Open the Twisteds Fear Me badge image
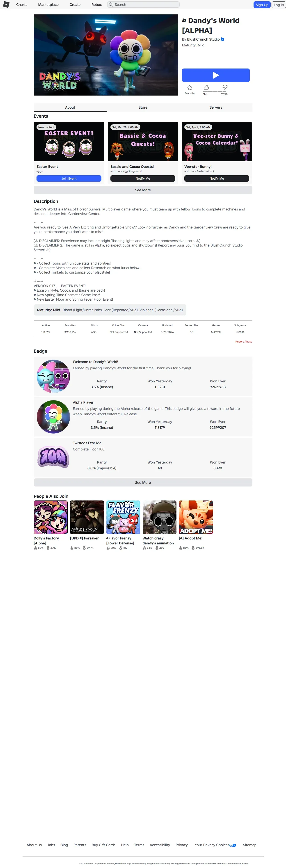 coord(53,457)
